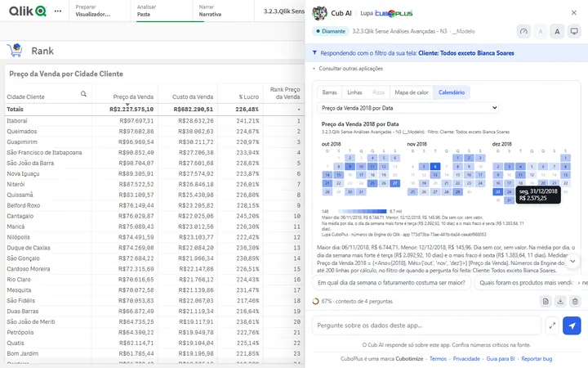This screenshot has height=368, width=588.
Task: Download the conversation
Action: 560,301
